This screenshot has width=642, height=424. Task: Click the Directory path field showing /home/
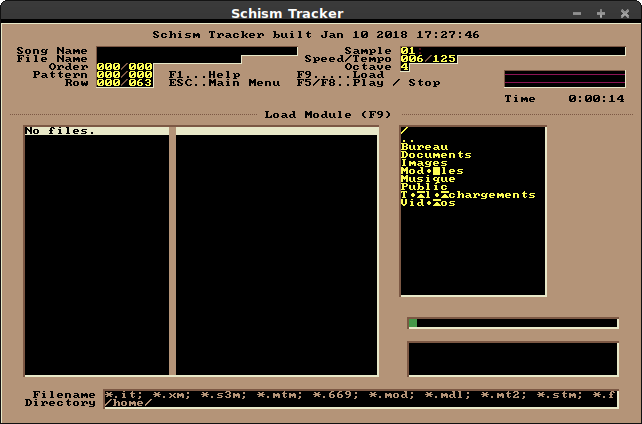[360, 403]
